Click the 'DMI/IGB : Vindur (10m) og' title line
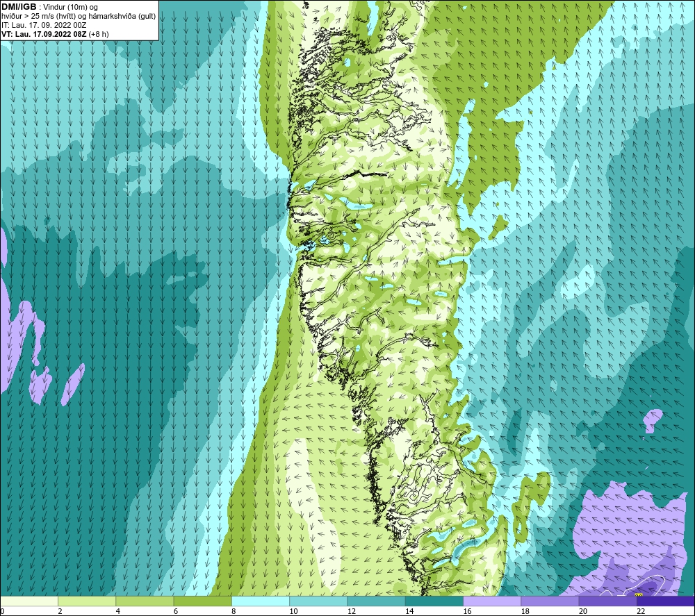The width and height of the screenshot is (695, 616). pyautogui.click(x=49, y=8)
